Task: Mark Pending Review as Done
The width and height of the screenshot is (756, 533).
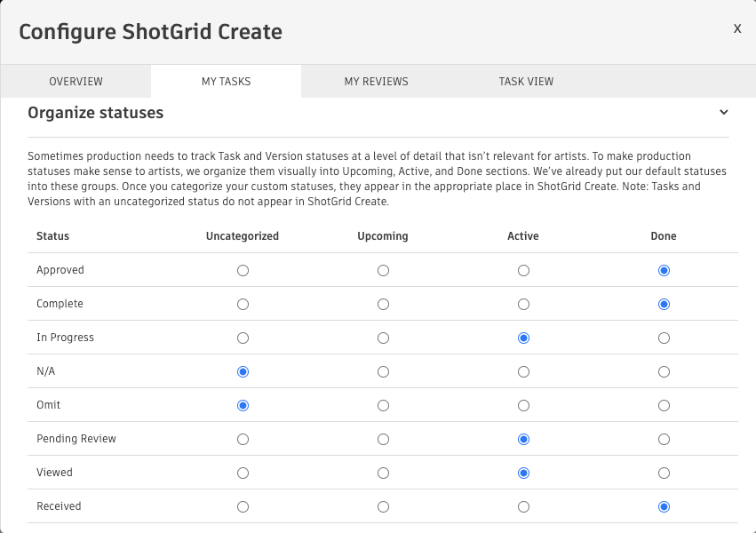Action: [664, 439]
